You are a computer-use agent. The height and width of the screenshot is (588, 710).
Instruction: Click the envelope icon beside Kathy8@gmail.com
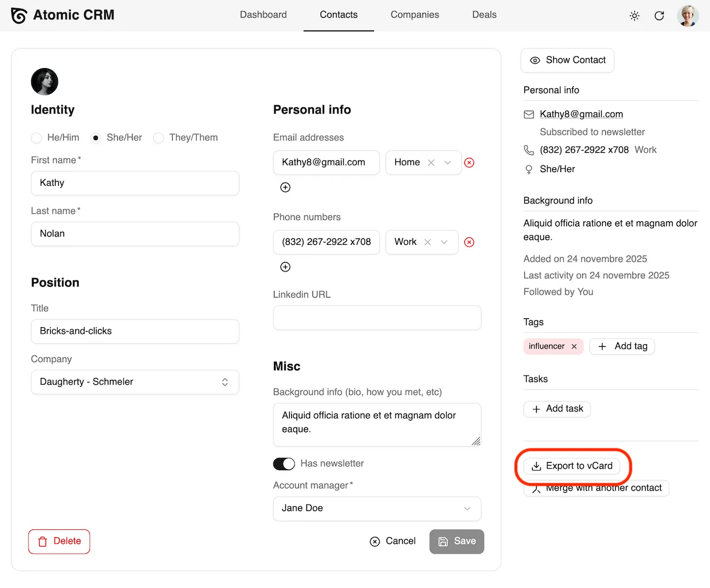click(528, 114)
